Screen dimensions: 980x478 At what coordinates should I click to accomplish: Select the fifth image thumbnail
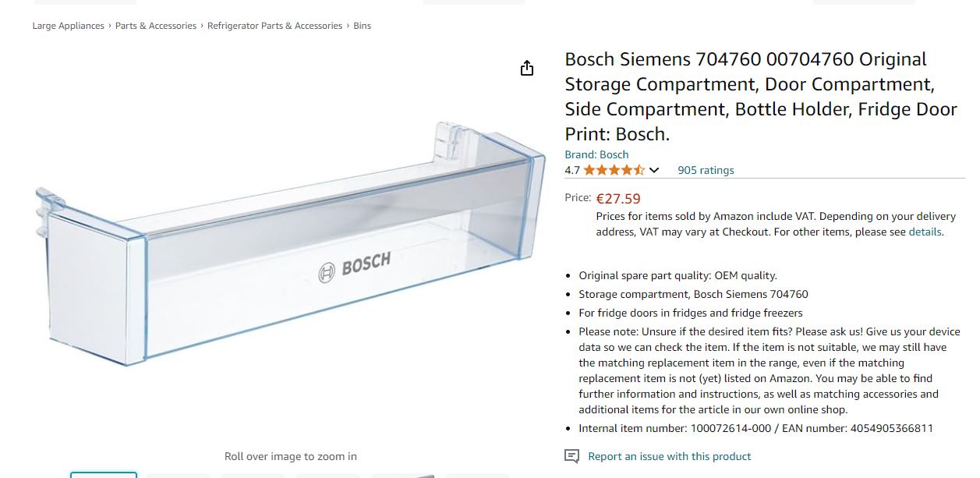pos(403,475)
